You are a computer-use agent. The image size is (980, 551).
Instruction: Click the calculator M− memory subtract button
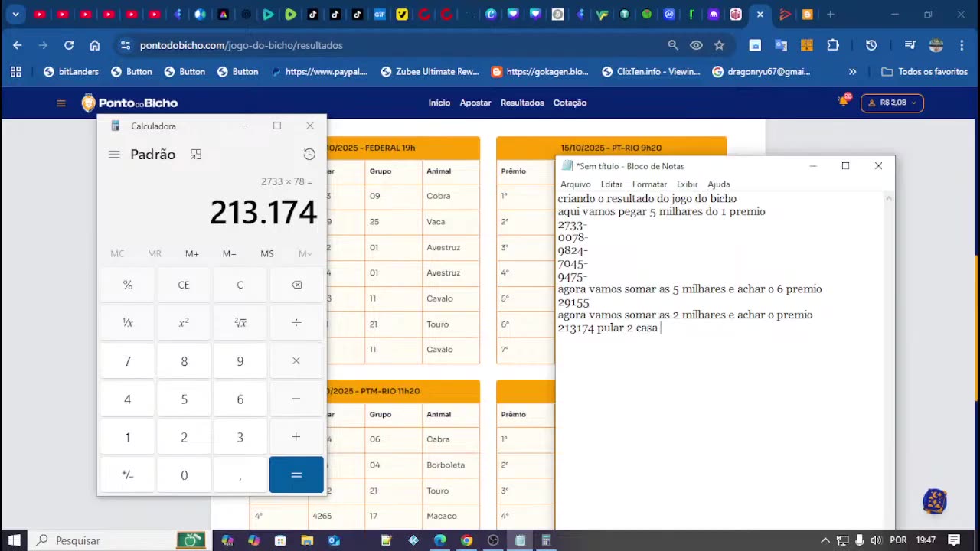click(230, 253)
